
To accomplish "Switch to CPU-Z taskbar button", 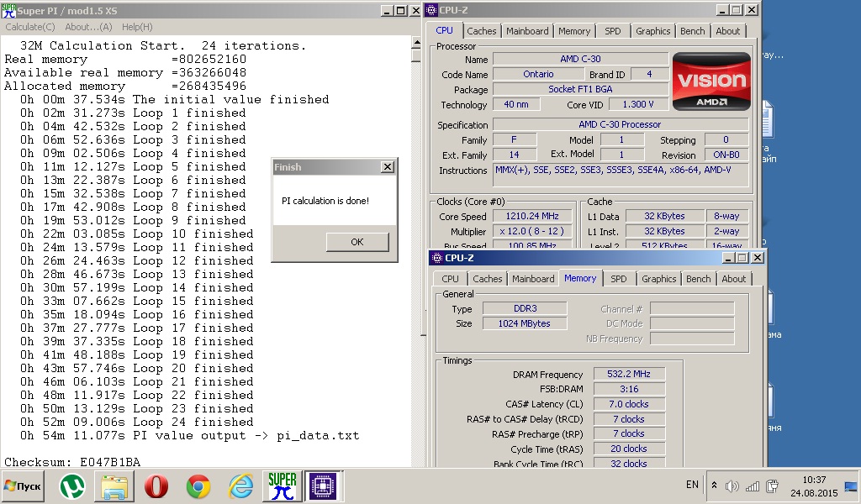I will [323, 486].
